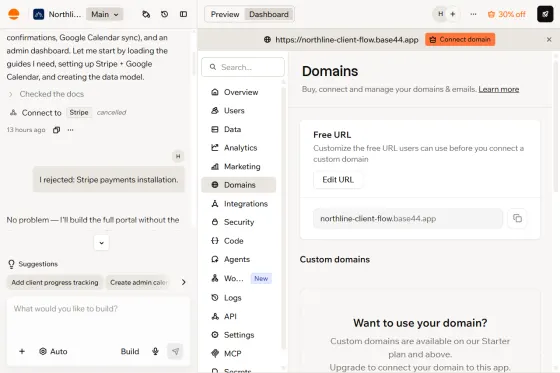Viewport: 560px width, 373px height.
Task: Toggle the side panel layout icon
Action: point(183,14)
